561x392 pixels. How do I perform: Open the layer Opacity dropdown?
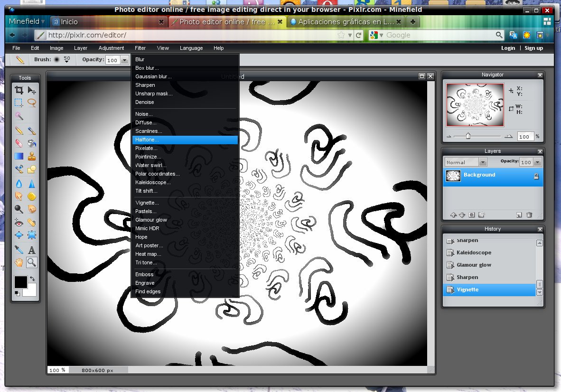click(537, 162)
